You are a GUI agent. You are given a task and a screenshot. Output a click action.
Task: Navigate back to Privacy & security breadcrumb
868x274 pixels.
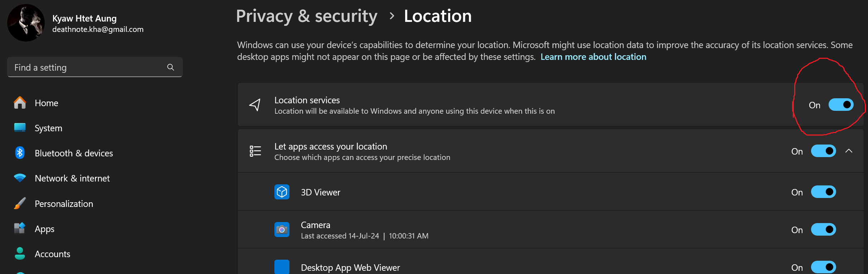click(x=307, y=16)
